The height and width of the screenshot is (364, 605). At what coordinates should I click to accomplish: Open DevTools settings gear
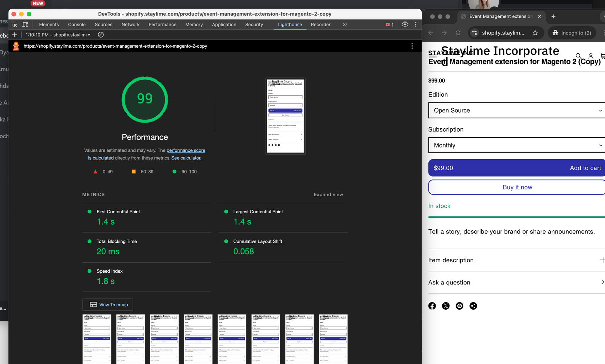[x=405, y=25]
